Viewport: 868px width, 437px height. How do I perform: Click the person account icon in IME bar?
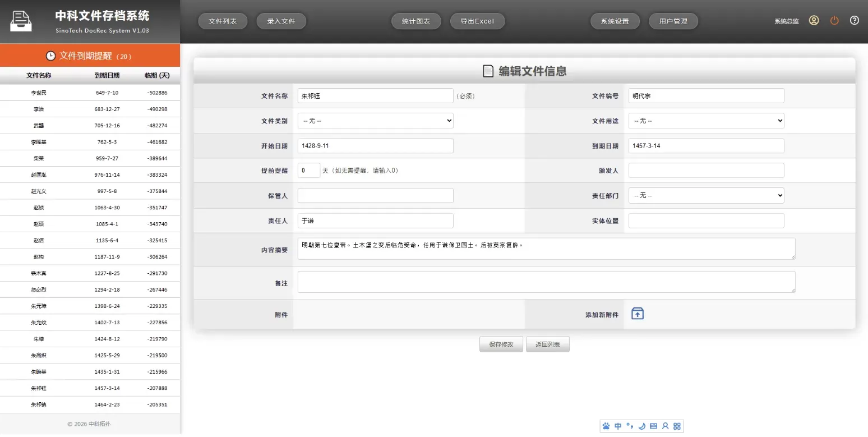[x=665, y=426]
